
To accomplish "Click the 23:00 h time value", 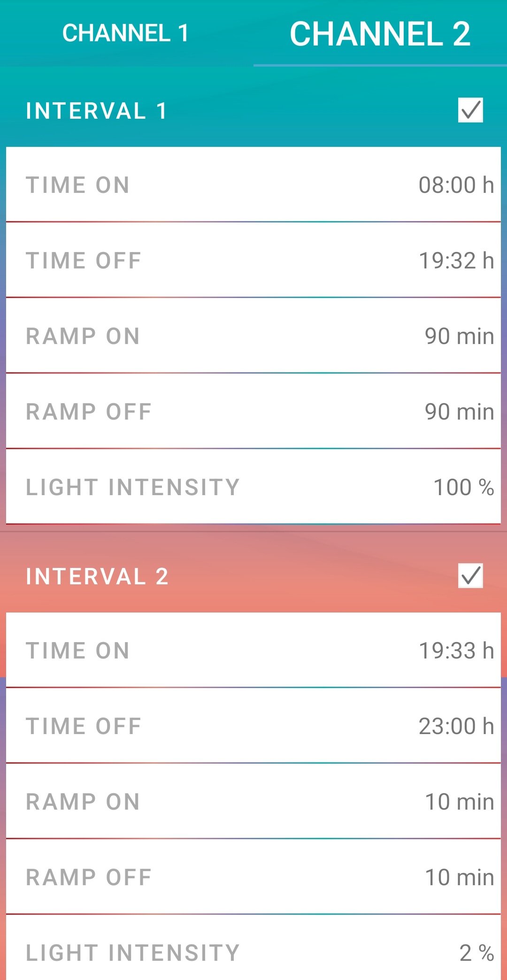I will click(456, 726).
